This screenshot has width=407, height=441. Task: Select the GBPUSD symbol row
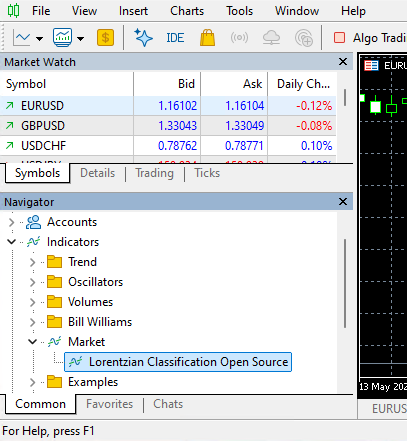[x=168, y=126]
